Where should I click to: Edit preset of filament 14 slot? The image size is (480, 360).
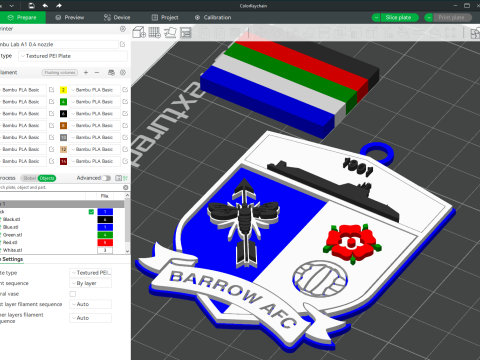pos(125,161)
